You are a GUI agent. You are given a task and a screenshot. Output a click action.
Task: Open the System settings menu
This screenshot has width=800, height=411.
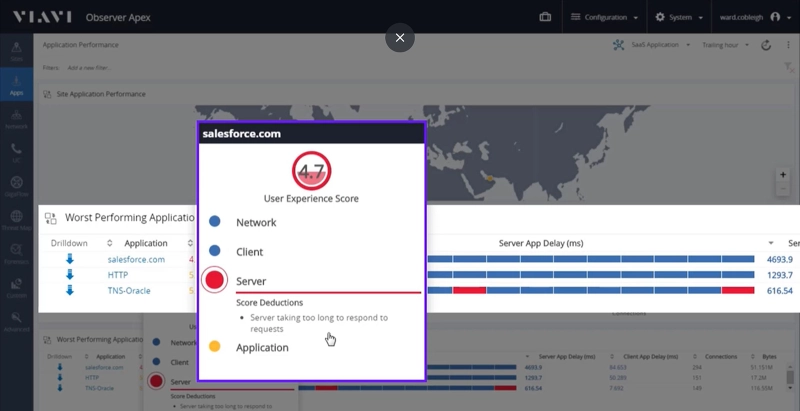click(x=680, y=17)
